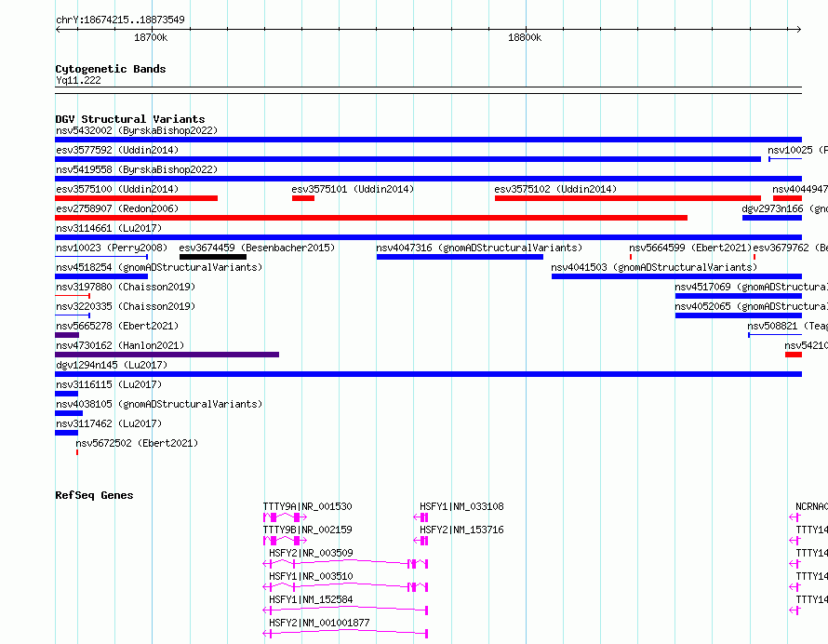Click the black bar under esv3674459
The image size is (828, 644).
[213, 257]
